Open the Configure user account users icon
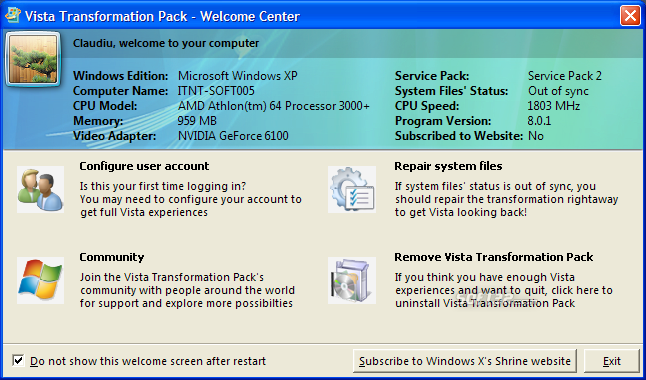646x380 pixels. [x=40, y=190]
